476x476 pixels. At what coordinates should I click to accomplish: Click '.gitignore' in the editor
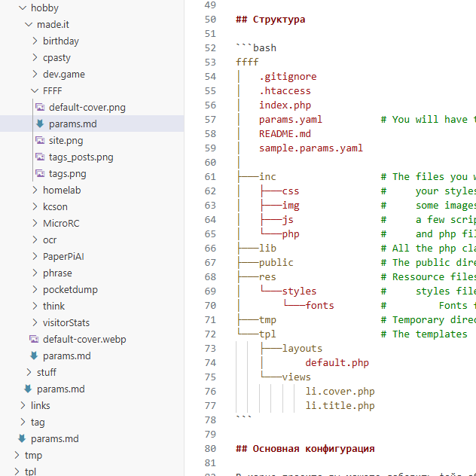click(x=288, y=77)
